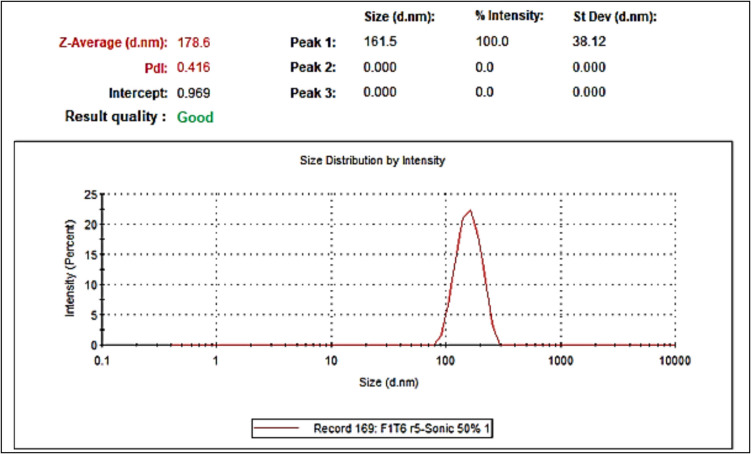Viewport: 751px width, 454px height.
Task: Click the Z-Average value 178.6
Action: click(x=193, y=44)
